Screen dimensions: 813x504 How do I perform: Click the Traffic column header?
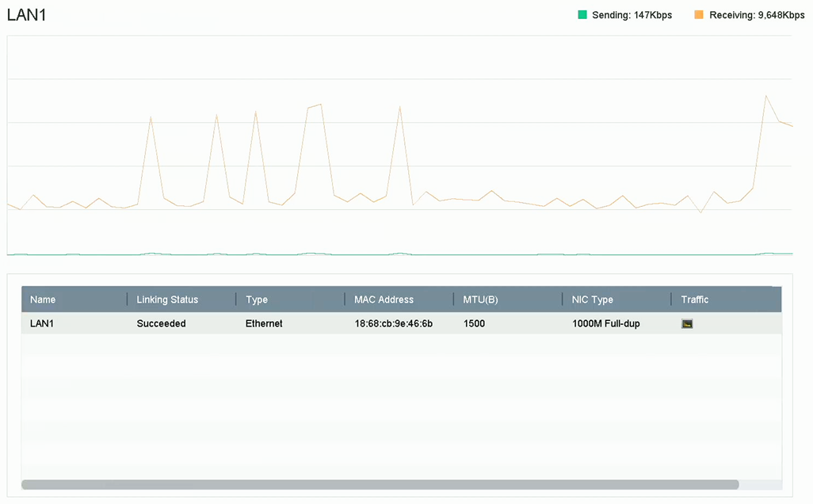[695, 300]
